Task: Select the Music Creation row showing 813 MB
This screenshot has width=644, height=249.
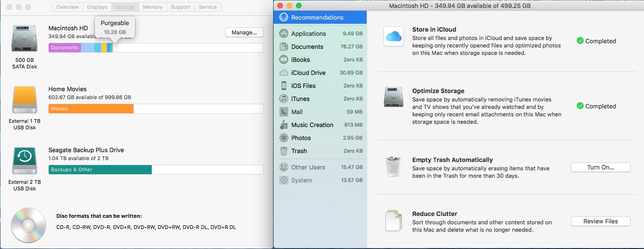Action: coord(320,125)
